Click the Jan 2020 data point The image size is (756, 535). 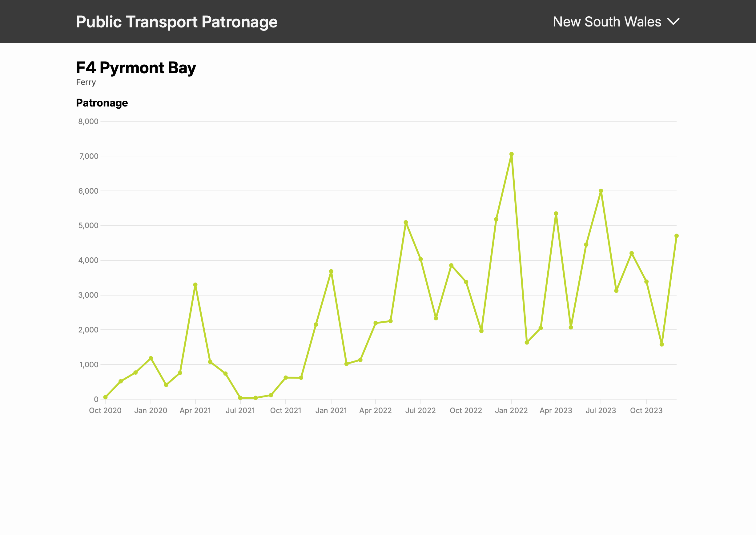[x=151, y=358]
